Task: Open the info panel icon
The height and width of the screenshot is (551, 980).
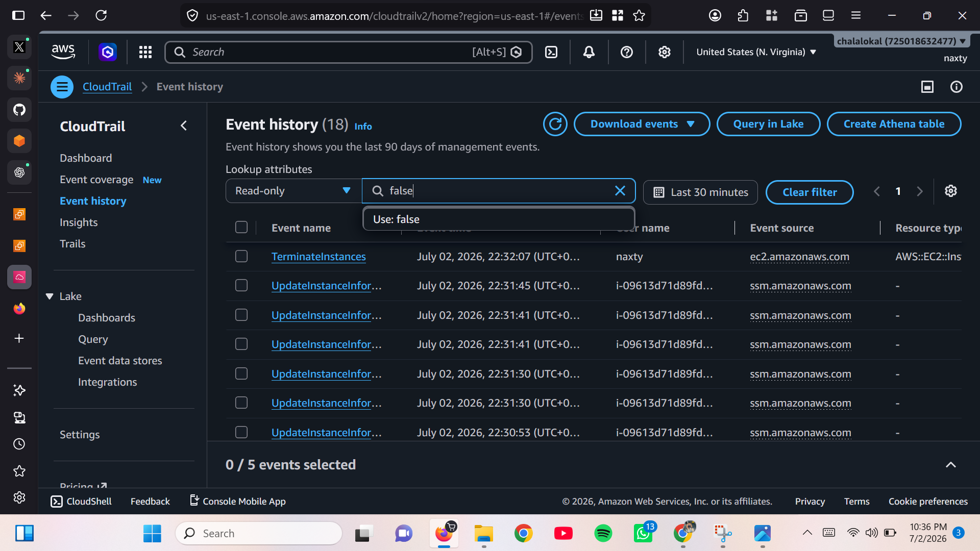Action: tap(957, 87)
